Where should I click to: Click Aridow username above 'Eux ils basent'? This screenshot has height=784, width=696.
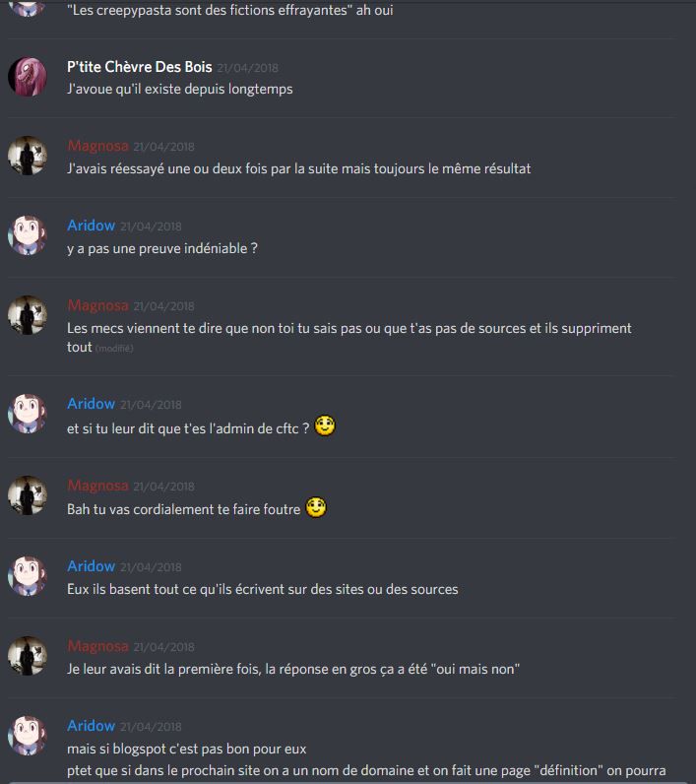91,566
